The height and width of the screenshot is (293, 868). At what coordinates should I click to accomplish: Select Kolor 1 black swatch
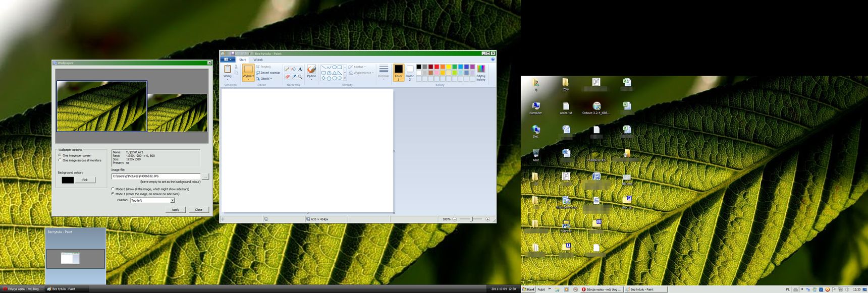click(399, 73)
